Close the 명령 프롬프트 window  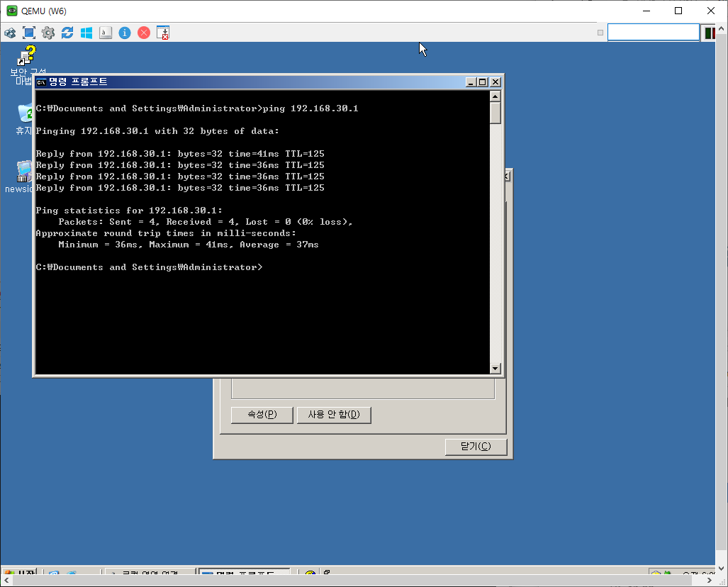[495, 82]
